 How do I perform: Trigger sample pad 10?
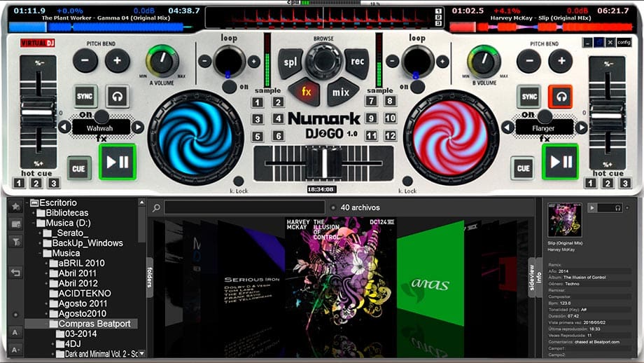pos(390,118)
